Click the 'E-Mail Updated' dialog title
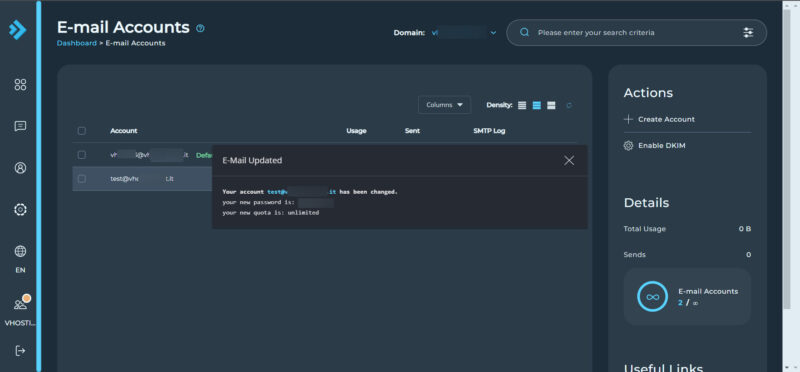Viewport: 800px width, 372px height. [252, 161]
